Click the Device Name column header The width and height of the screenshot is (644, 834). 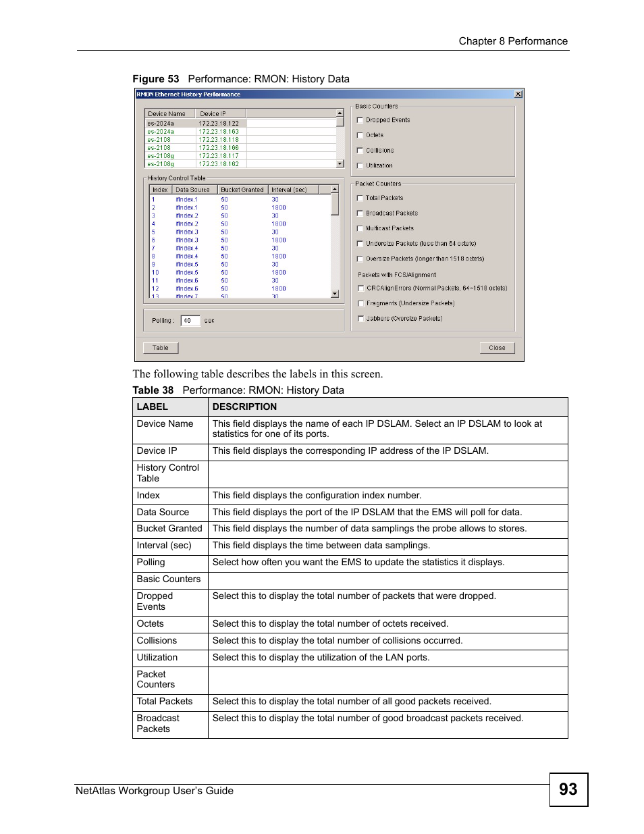point(170,113)
